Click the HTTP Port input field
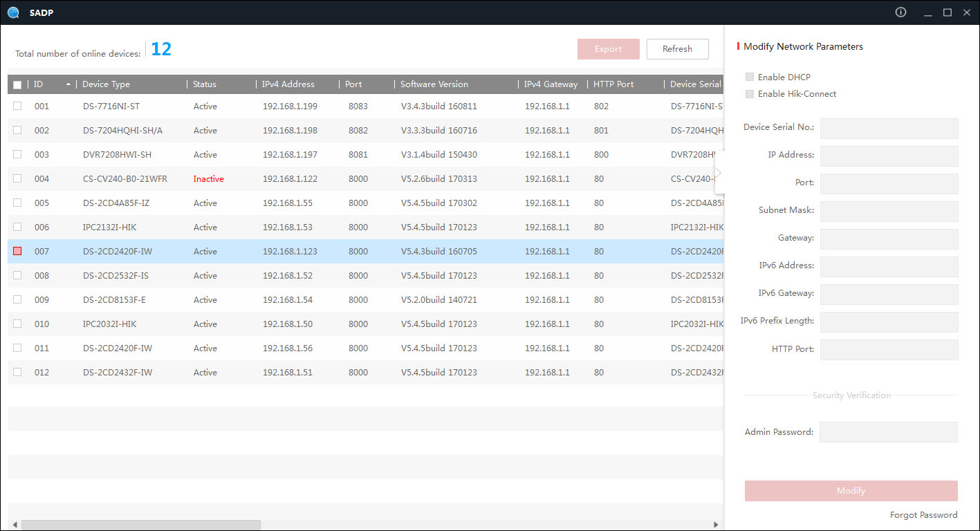The width and height of the screenshot is (980, 531). 889,350
